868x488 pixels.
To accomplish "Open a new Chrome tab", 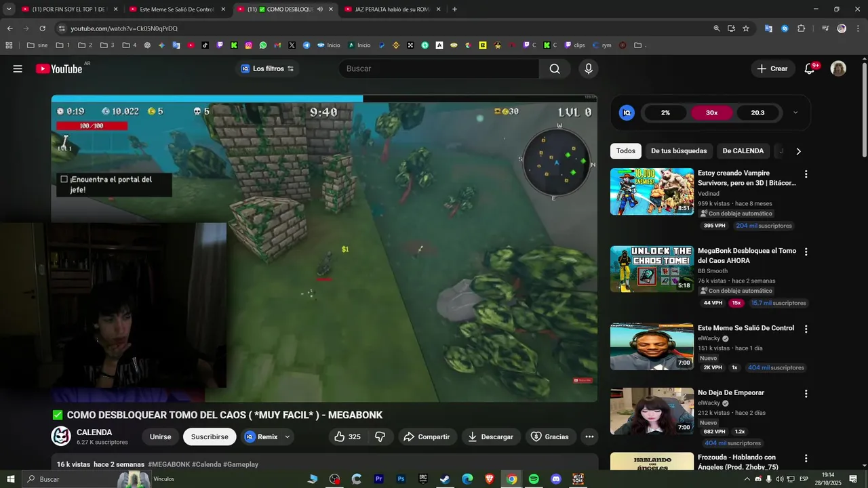I will [x=454, y=9].
